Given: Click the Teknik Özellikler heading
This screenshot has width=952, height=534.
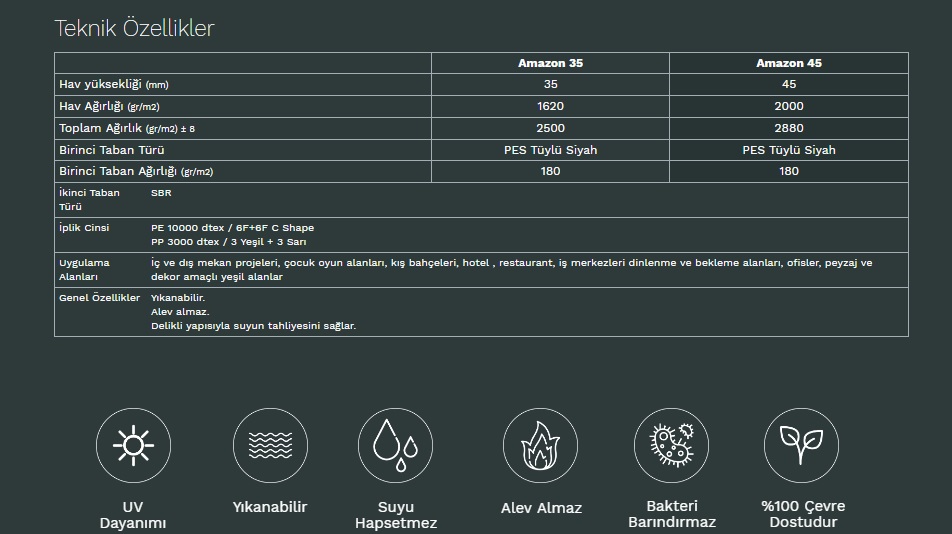Looking at the screenshot, I should [134, 28].
